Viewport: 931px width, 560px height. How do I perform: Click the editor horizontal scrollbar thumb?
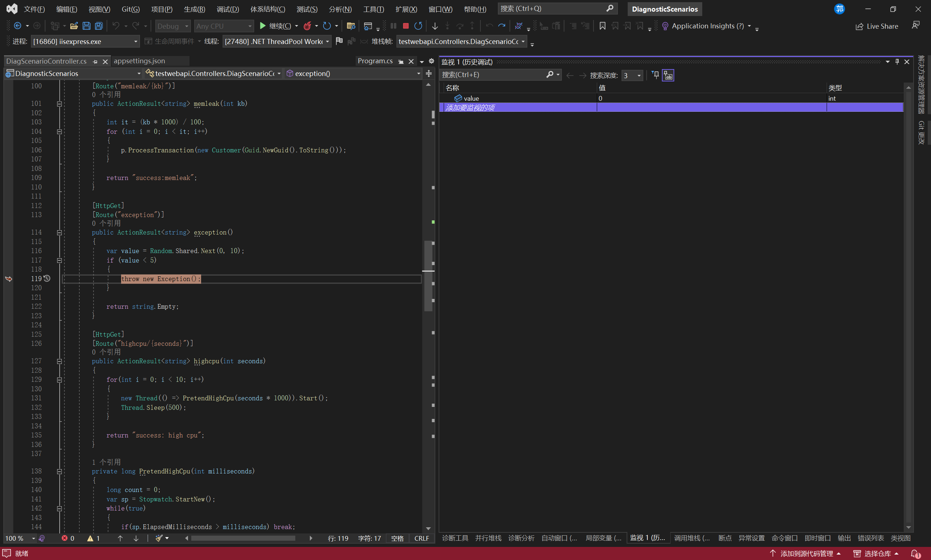point(243,538)
